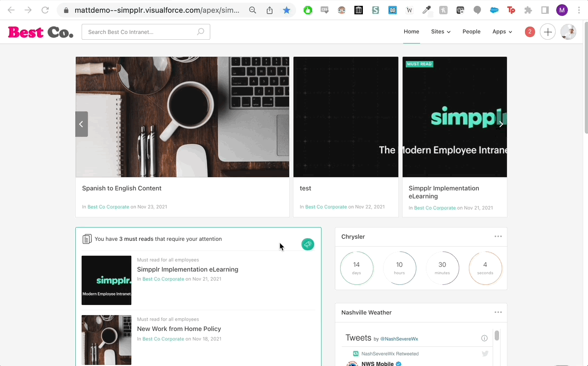Screen dimensions: 588x366
Task: Click the plus button to add content
Action: coord(548,32)
